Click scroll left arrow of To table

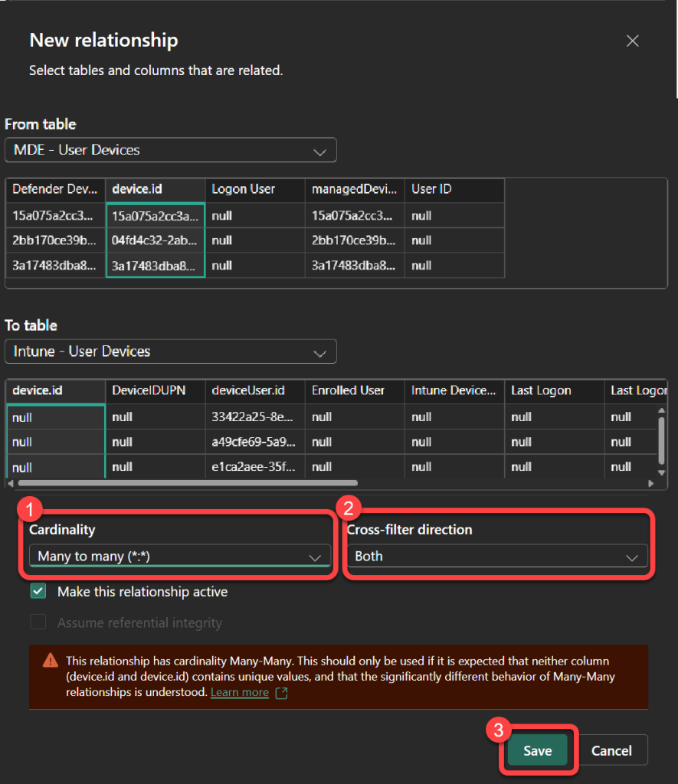tap(11, 483)
